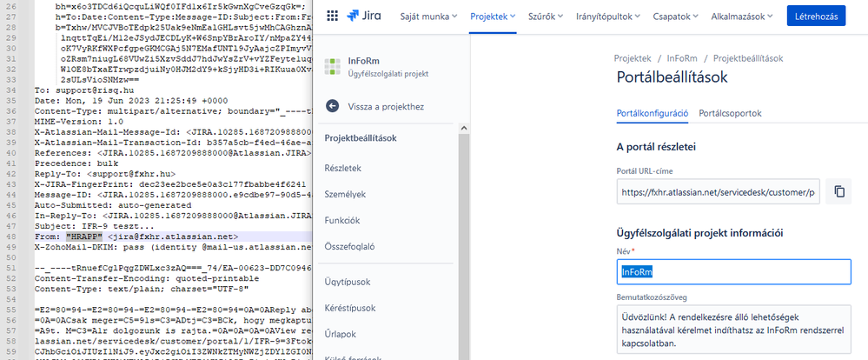This screenshot has height=360, width=868.
Task: Click the InFoRm project avatar icon
Action: (x=333, y=66)
